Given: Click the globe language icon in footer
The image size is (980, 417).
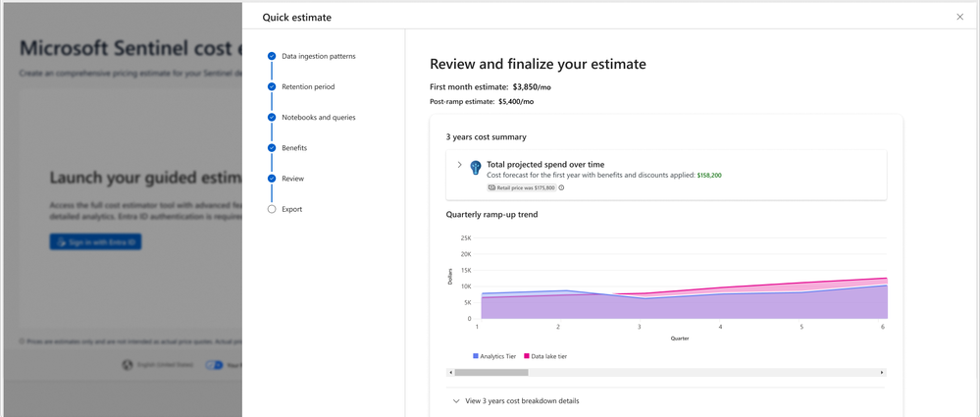Looking at the screenshot, I should tap(128, 365).
